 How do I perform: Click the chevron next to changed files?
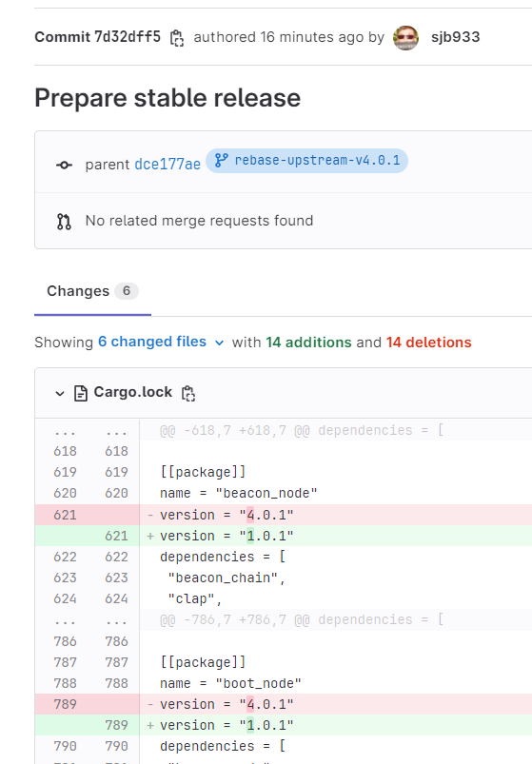click(x=219, y=343)
